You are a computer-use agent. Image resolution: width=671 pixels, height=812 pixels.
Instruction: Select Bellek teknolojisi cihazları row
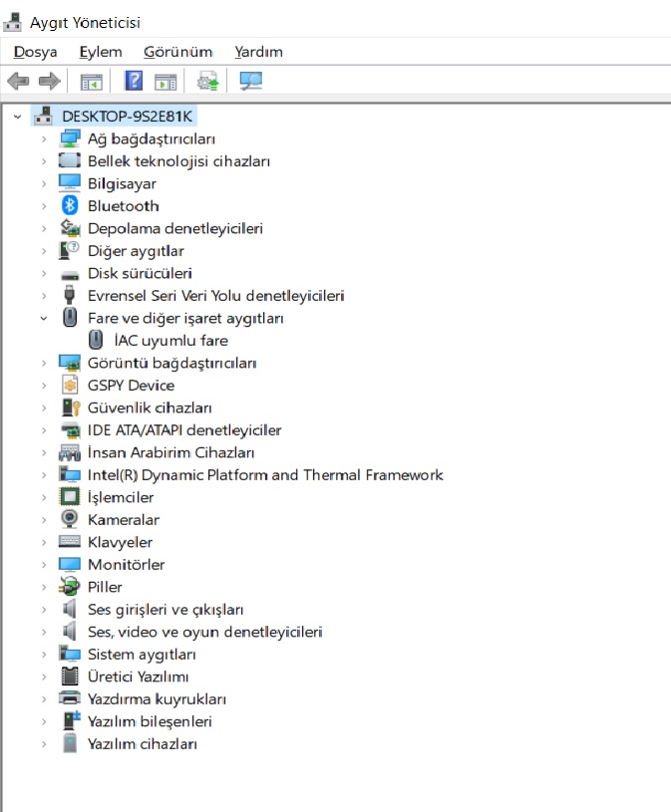[178, 161]
